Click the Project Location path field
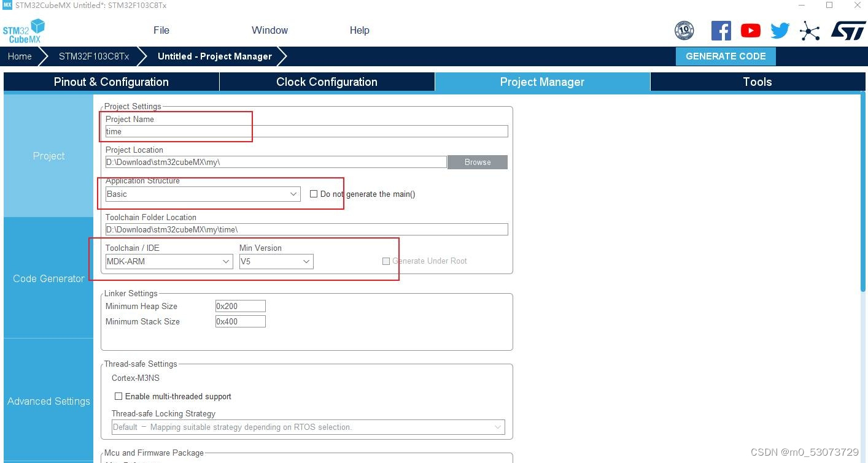This screenshot has height=463, width=868. pyautogui.click(x=276, y=162)
